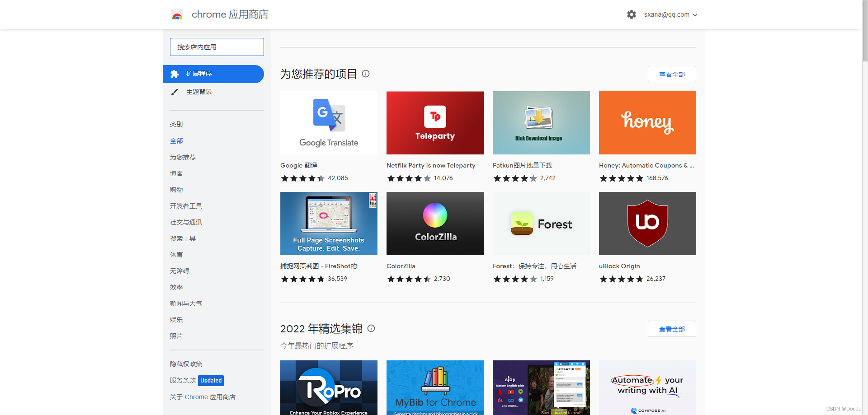Click 查看全部 for recommended items
The image size is (868, 415).
click(672, 74)
